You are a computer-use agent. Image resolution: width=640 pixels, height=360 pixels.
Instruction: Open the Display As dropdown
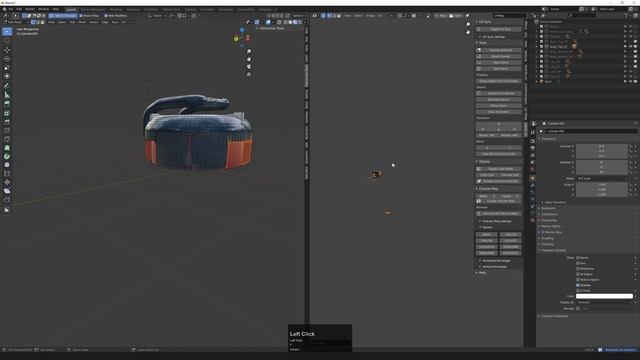(x=604, y=302)
